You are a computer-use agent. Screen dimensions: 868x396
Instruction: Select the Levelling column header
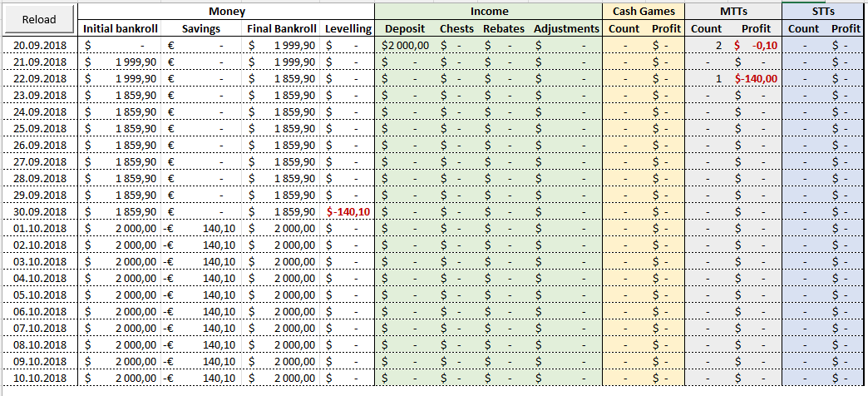(x=348, y=28)
